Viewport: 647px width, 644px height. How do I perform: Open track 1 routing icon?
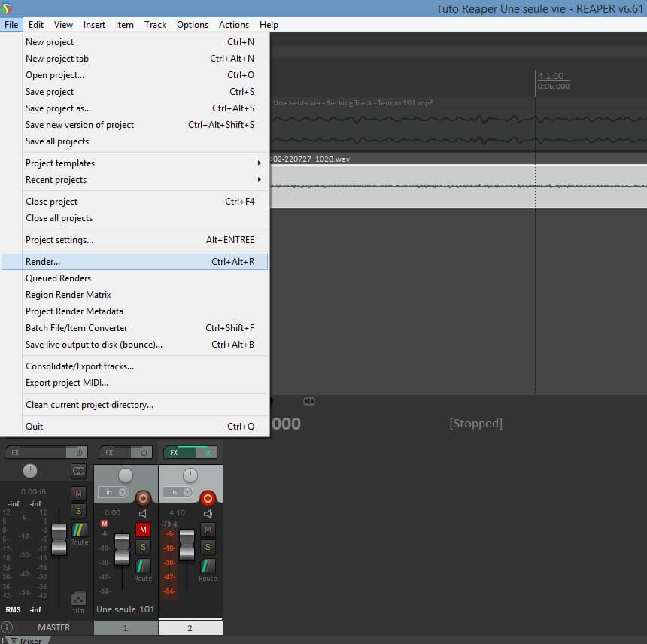pyautogui.click(x=143, y=566)
